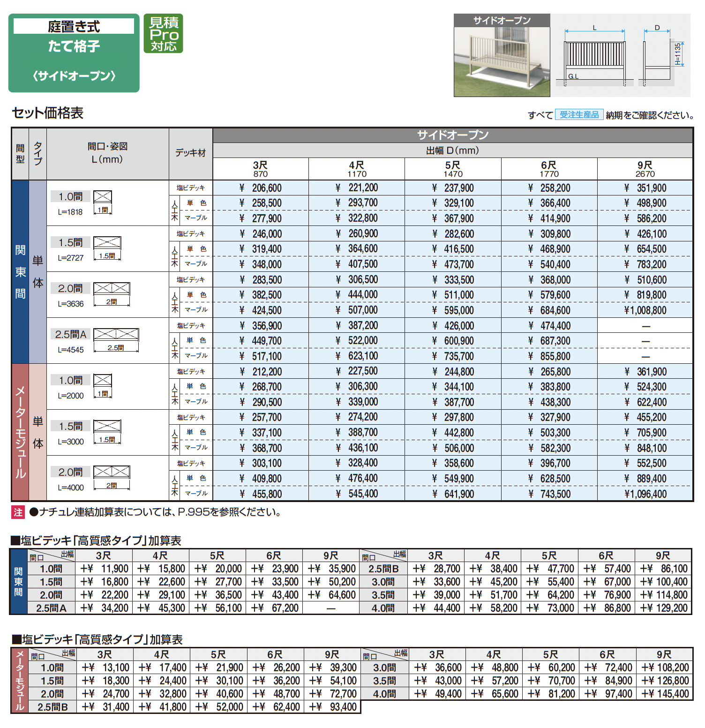Click the price ¥1,096,400
This screenshot has height=728, width=705.
coord(645,494)
